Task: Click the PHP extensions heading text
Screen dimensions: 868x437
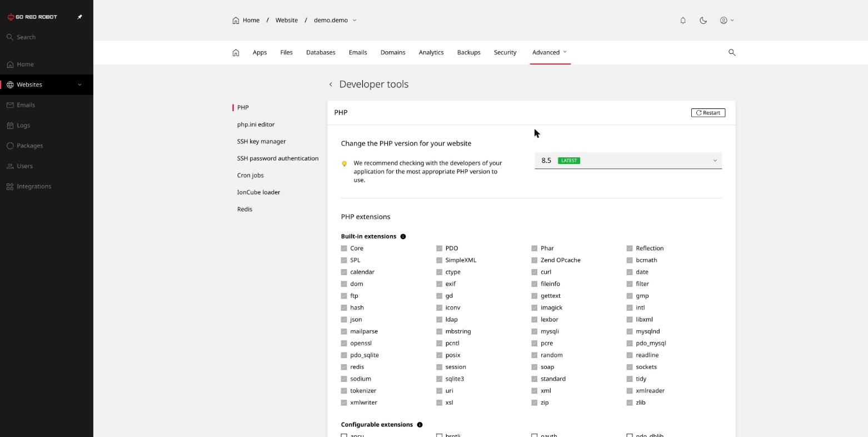Action: click(x=366, y=217)
